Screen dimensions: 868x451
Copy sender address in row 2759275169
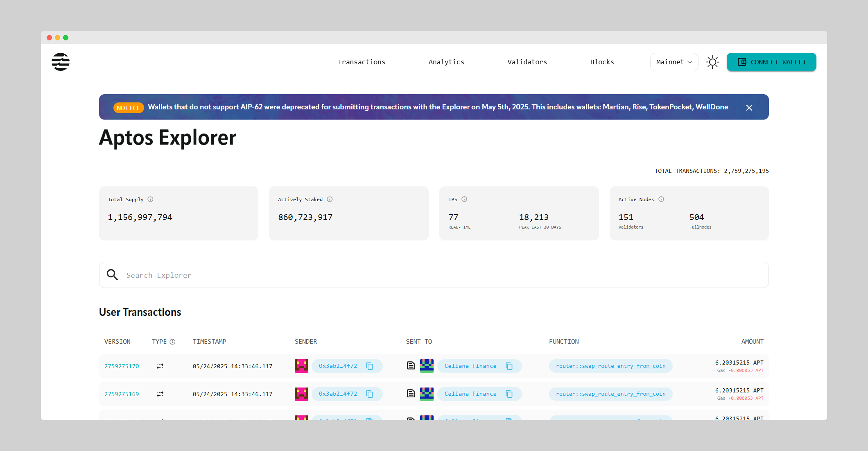click(x=370, y=394)
